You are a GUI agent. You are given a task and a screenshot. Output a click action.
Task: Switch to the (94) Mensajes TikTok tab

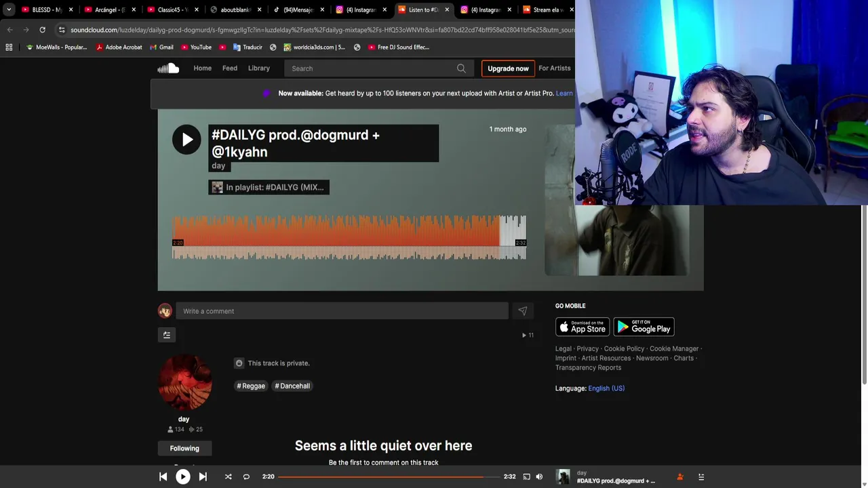coord(298,9)
